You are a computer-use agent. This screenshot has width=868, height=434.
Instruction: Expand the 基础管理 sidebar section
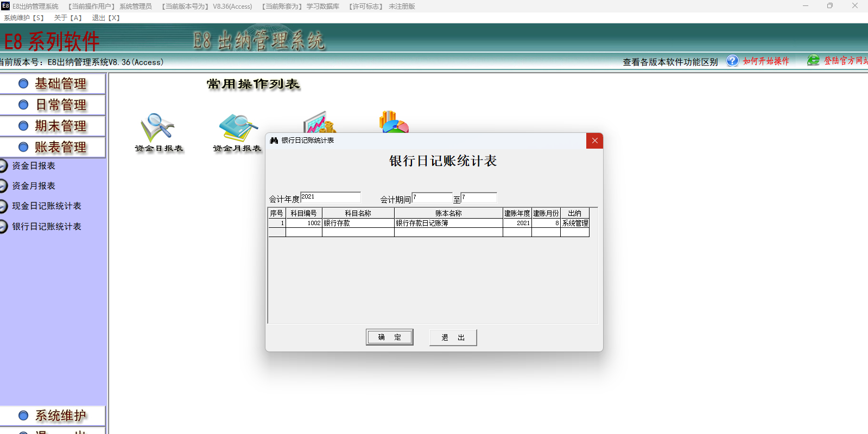[53, 84]
